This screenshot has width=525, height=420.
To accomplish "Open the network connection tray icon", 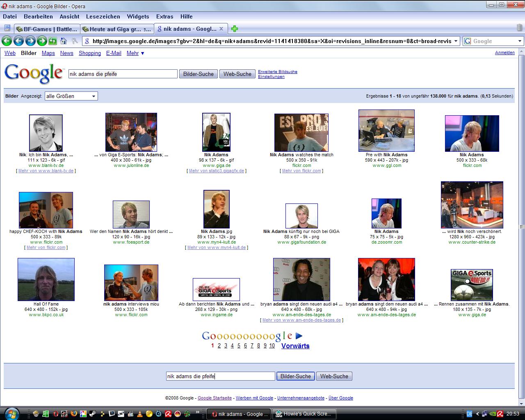I will [x=484, y=414].
